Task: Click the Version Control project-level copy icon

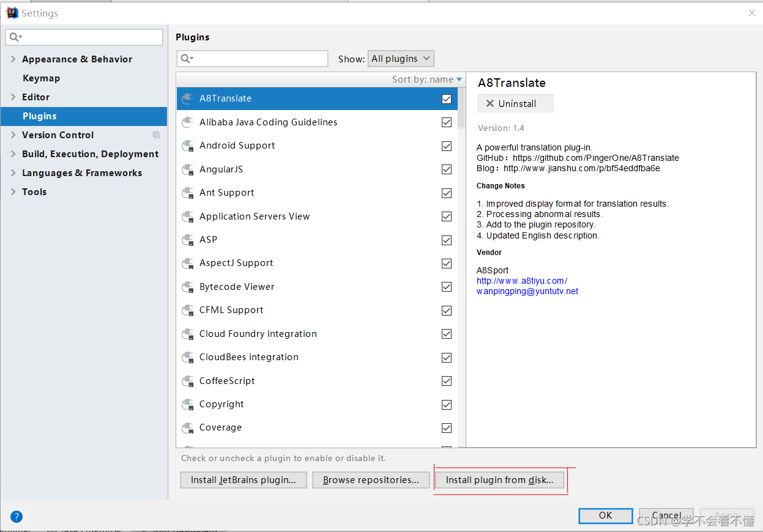Action: 156,135
